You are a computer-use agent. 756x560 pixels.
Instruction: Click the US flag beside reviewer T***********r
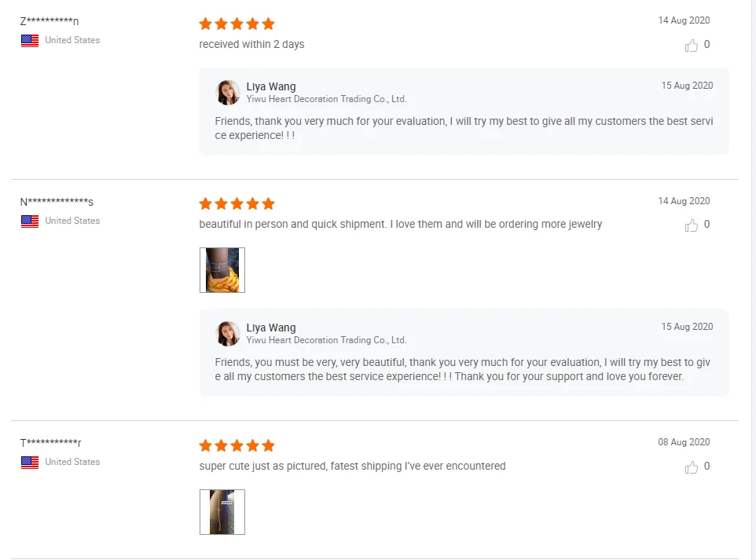click(x=30, y=463)
